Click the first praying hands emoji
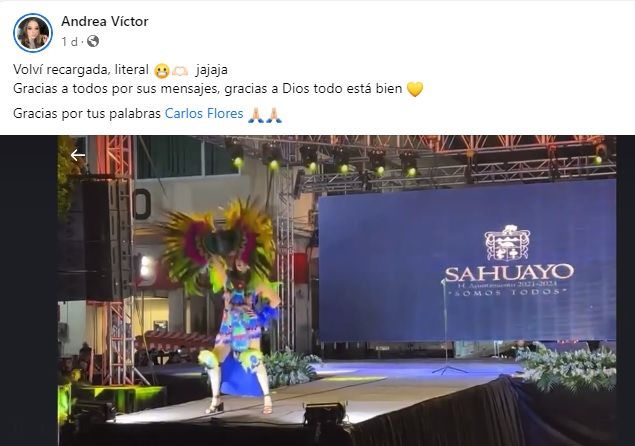635x446 pixels. (256, 115)
